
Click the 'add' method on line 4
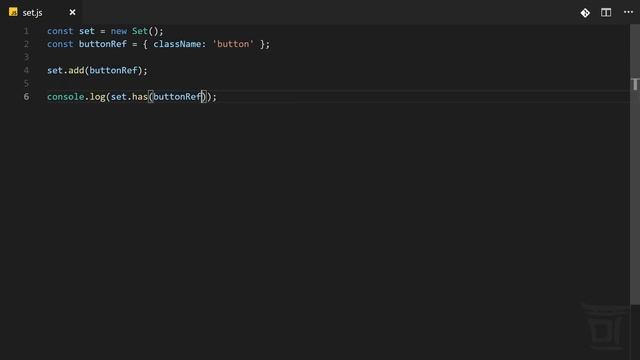[x=76, y=70]
